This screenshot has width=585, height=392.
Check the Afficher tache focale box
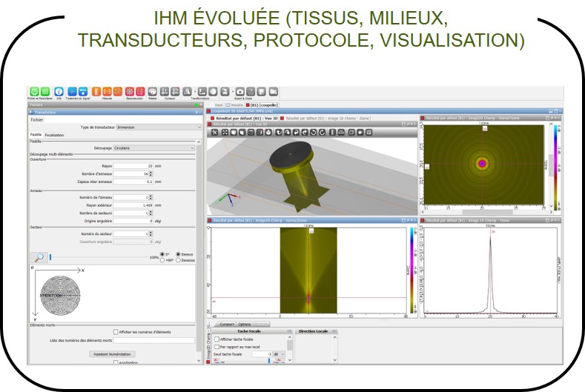click(x=215, y=339)
